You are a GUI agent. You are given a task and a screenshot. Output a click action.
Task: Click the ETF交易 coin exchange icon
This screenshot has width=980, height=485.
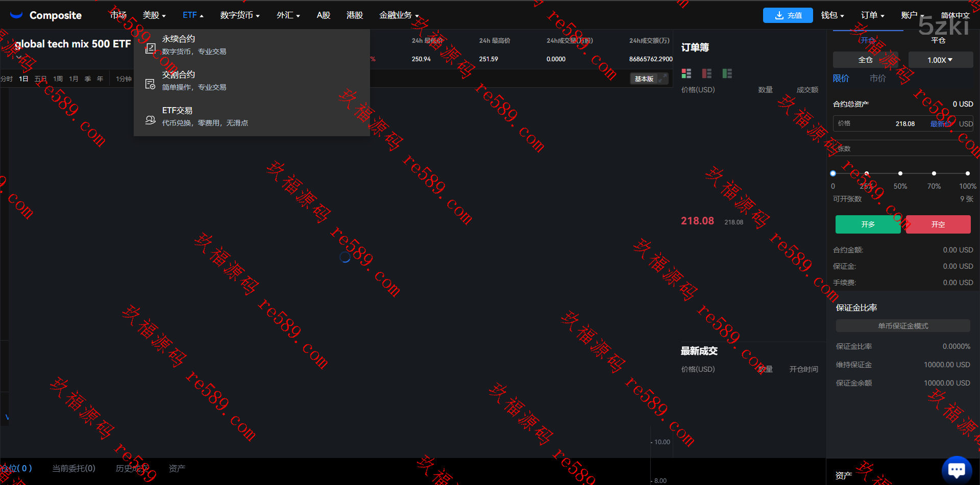coord(150,120)
